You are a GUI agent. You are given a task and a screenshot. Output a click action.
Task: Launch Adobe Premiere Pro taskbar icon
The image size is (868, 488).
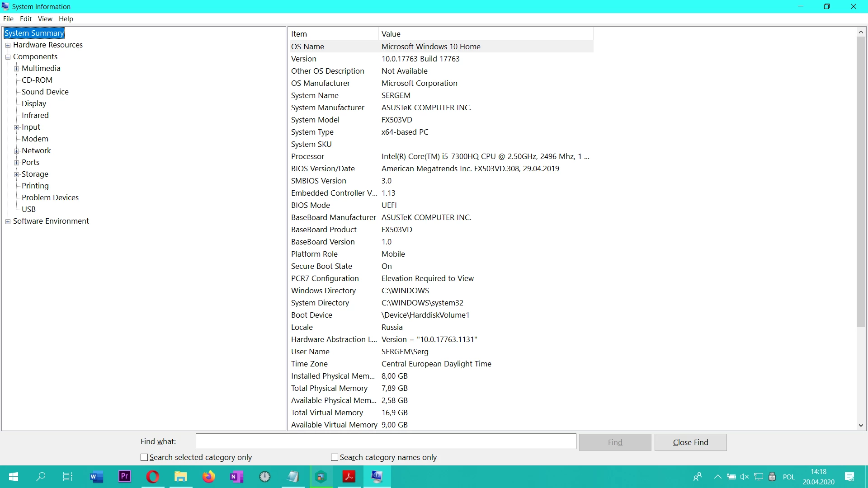pos(124,477)
